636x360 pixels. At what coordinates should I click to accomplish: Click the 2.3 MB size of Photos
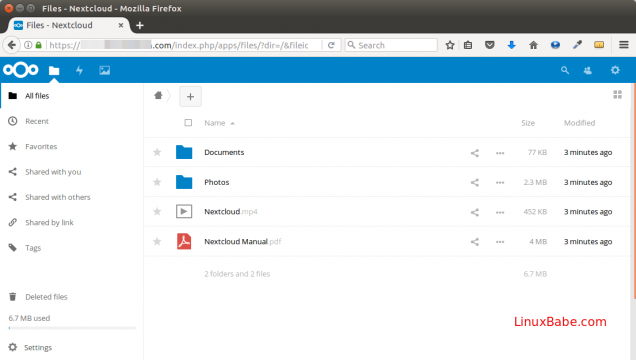point(535,182)
